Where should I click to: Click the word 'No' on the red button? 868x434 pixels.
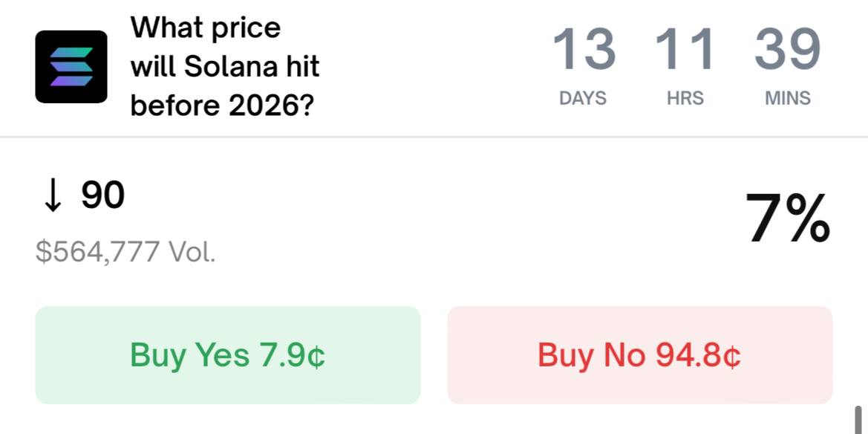(624, 355)
